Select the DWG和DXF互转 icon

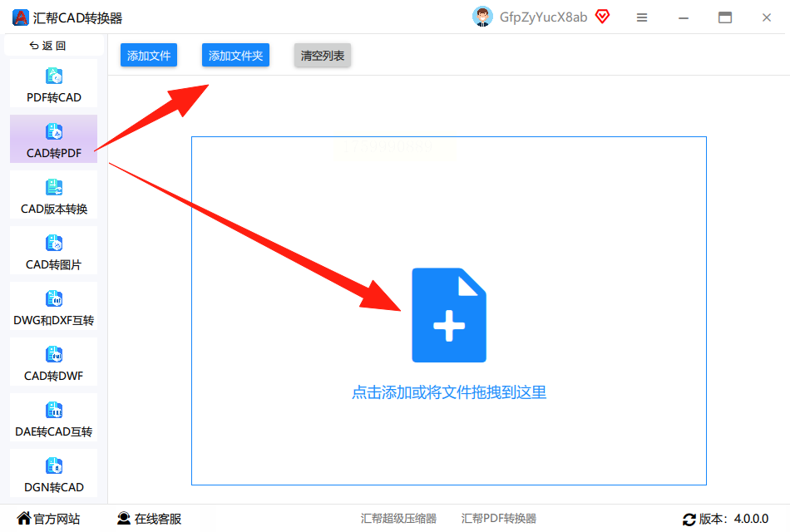[x=54, y=299]
